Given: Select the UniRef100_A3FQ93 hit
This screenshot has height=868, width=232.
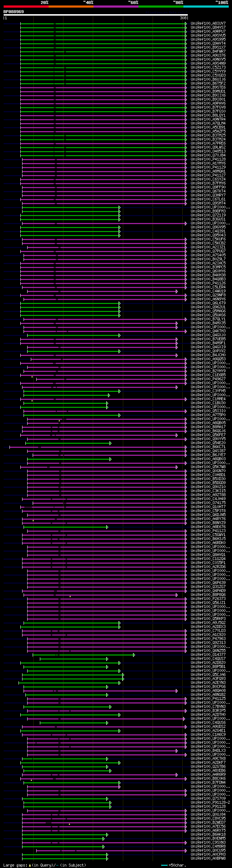Looking at the screenshot, I should click(x=208, y=678).
